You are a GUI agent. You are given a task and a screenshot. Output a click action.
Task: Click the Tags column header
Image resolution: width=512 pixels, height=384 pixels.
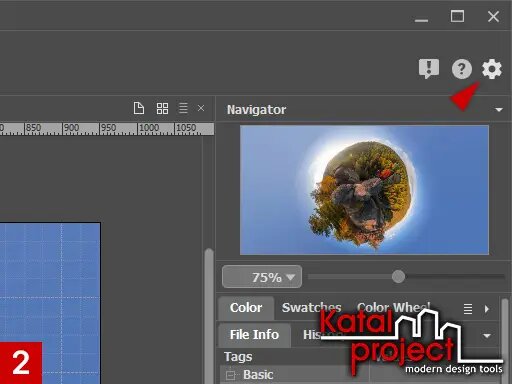click(238, 357)
